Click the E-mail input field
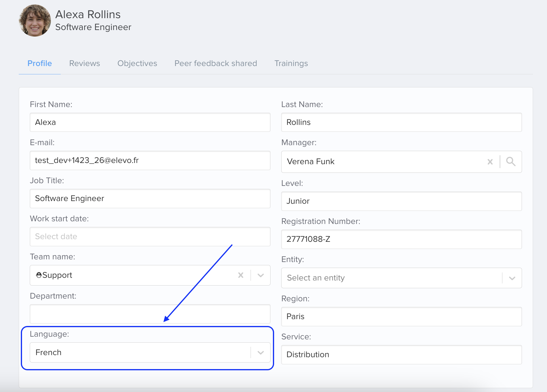 coord(150,160)
